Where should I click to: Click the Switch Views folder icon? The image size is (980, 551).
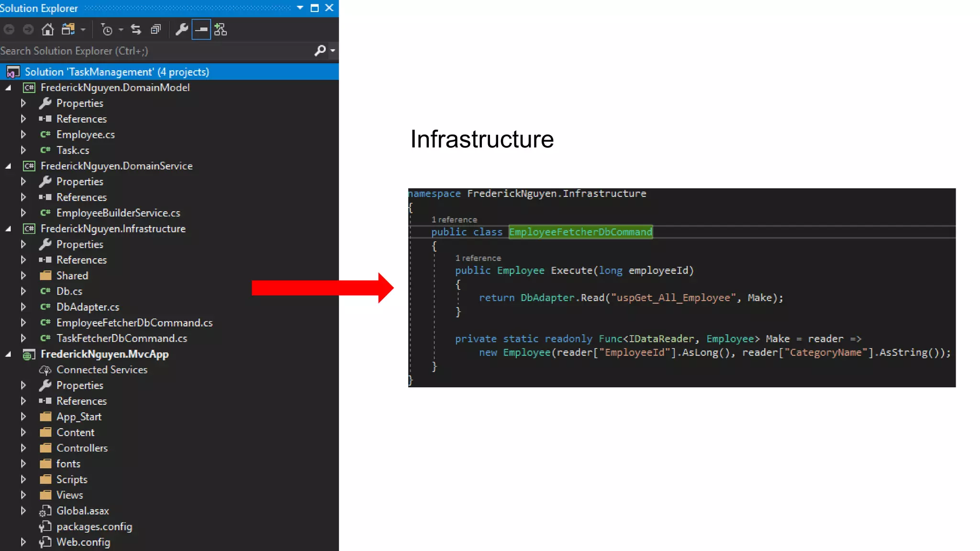pyautogui.click(x=68, y=30)
